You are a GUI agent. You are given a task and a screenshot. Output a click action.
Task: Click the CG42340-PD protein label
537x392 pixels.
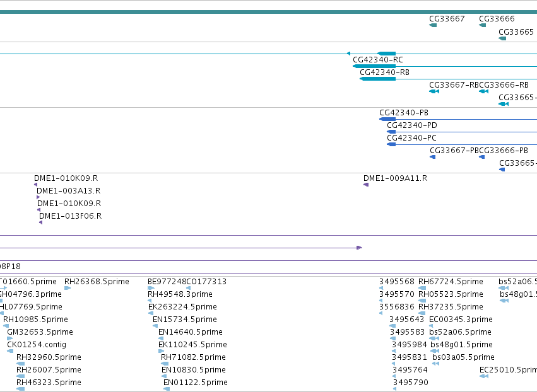(412, 125)
